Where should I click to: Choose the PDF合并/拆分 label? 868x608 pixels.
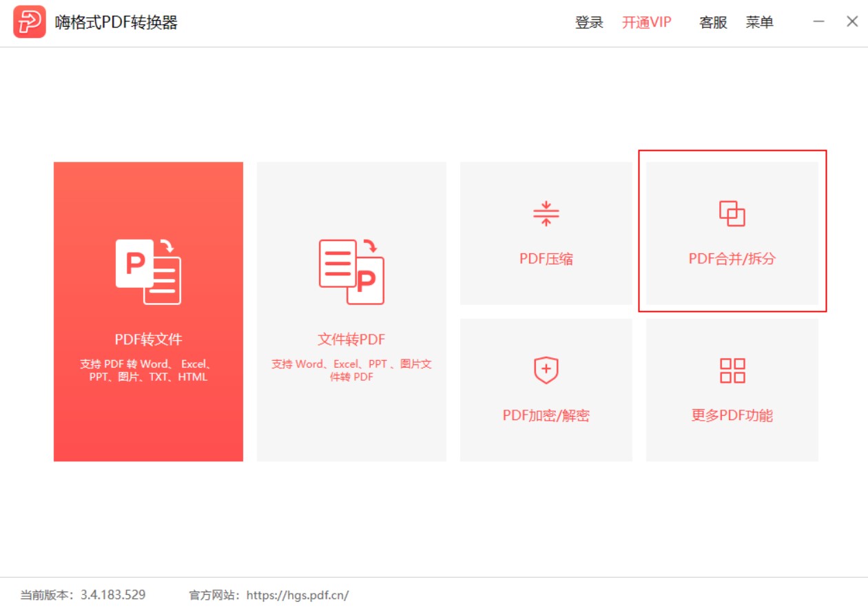(732, 259)
